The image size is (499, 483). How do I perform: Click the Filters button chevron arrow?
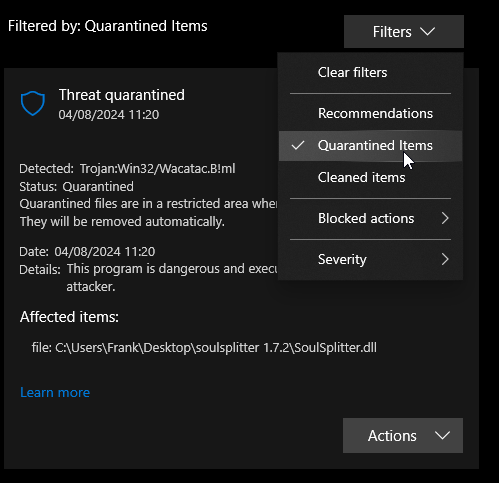[427, 32]
